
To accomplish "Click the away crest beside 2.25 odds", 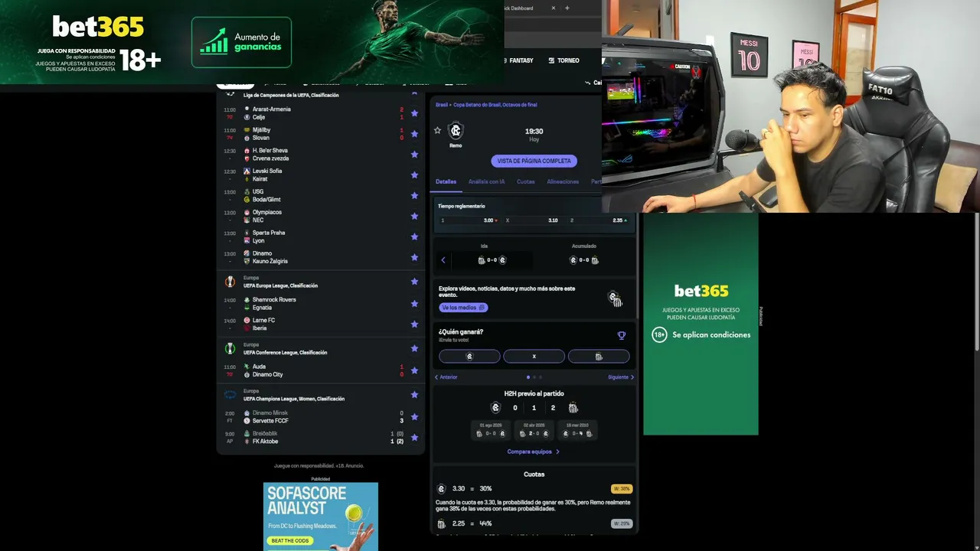I will point(441,524).
